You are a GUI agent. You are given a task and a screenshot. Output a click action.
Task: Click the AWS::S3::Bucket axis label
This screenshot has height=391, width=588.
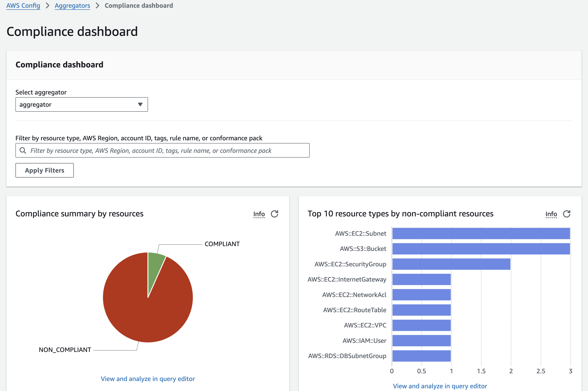click(x=363, y=249)
